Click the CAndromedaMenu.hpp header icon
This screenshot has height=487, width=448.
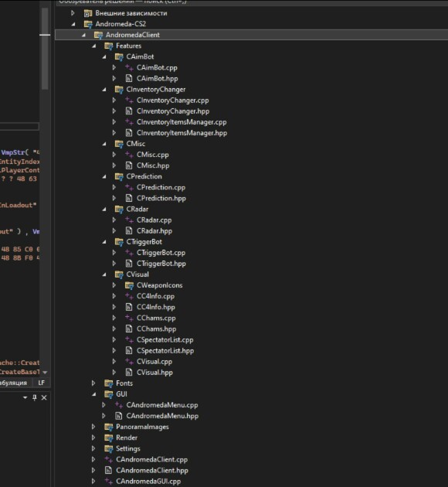click(x=118, y=416)
